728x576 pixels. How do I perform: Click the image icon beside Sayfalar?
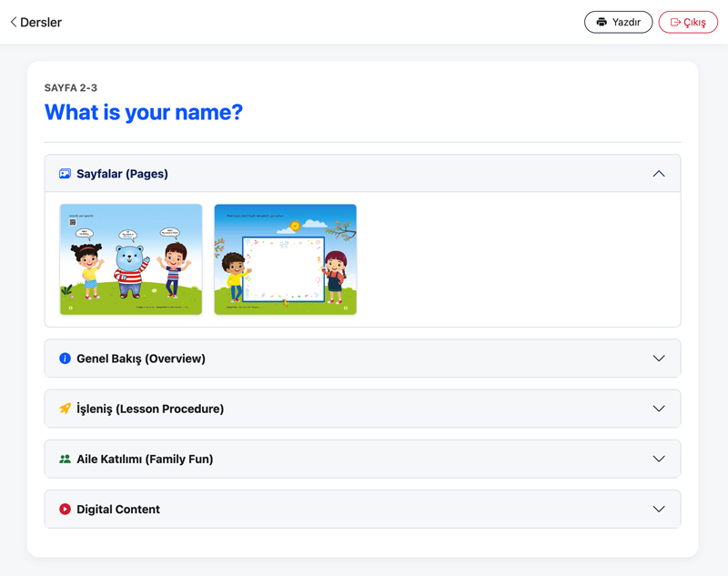click(65, 174)
